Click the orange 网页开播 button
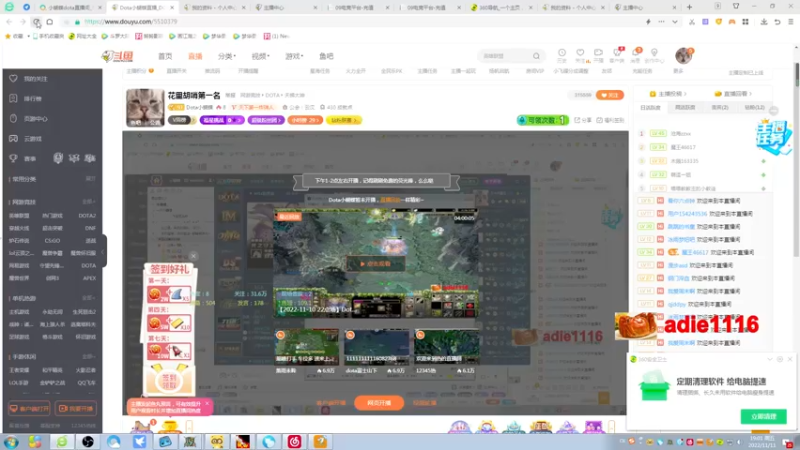 pyautogui.click(x=379, y=403)
